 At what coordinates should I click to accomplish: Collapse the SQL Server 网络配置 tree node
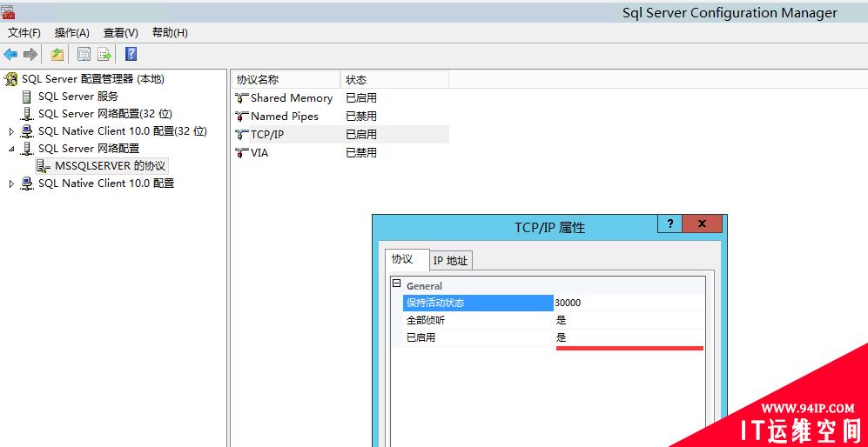click(x=11, y=149)
